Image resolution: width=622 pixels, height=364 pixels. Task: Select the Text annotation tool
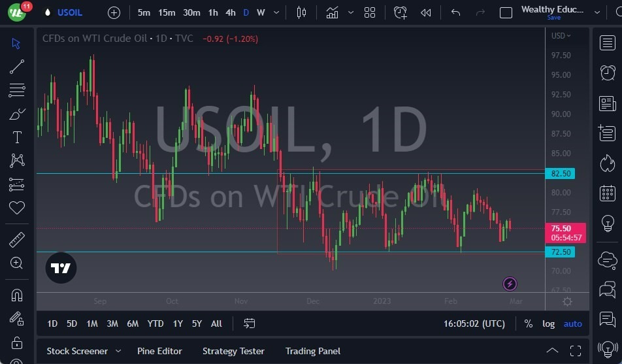(x=17, y=137)
